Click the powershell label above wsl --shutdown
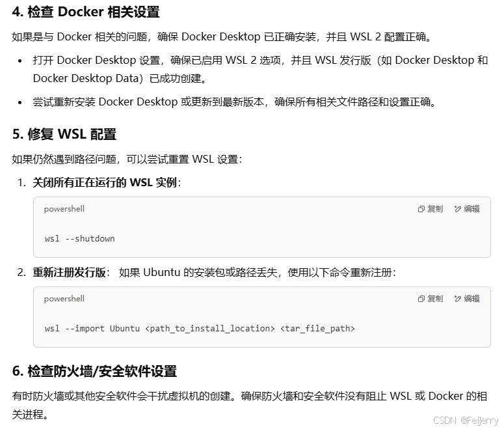Viewport: 504px width, 429px height. point(64,209)
